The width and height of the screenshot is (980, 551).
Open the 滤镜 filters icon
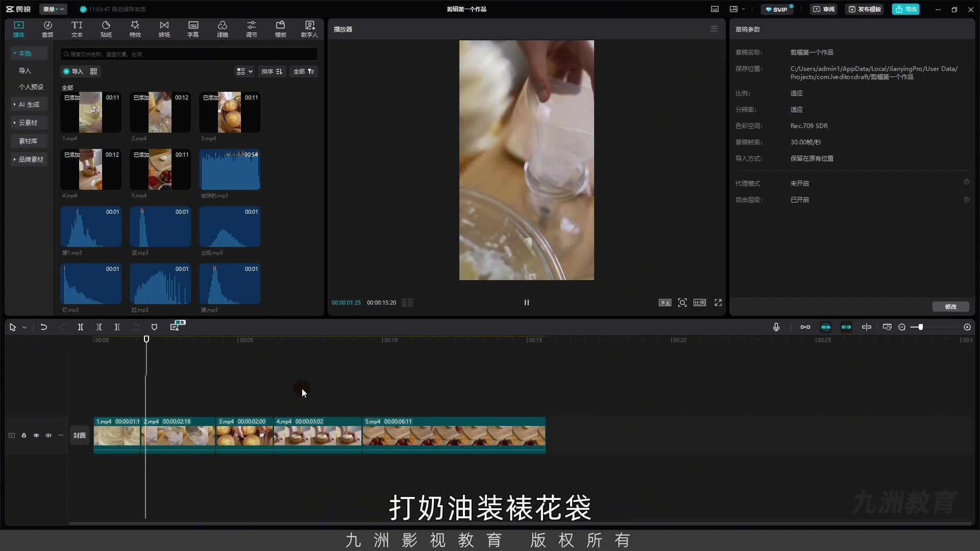click(223, 29)
